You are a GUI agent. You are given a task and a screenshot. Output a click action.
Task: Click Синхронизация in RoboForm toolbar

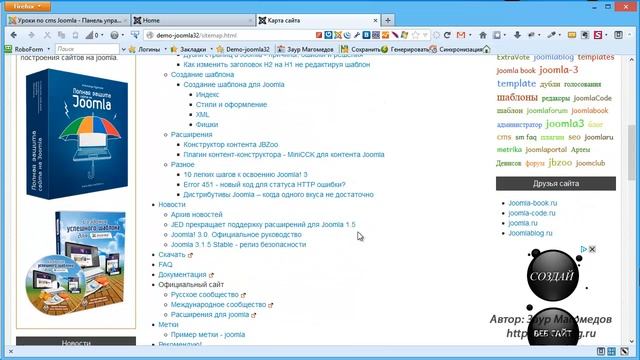[x=456, y=49]
